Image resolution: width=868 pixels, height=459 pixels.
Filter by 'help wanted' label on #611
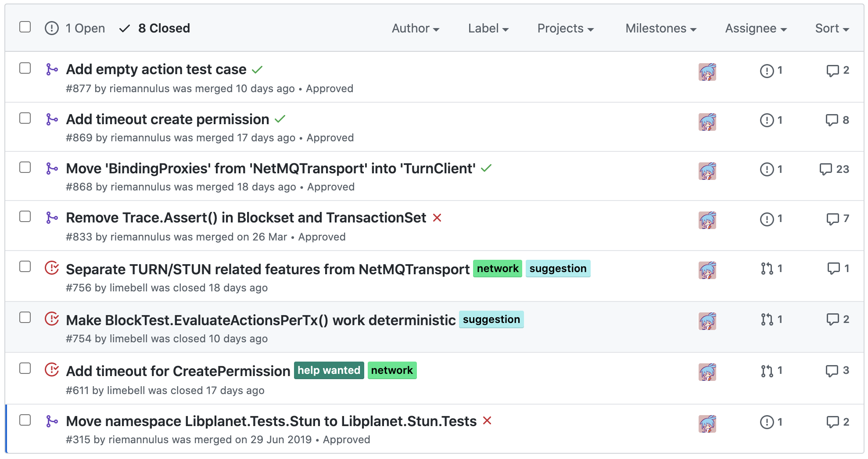tap(329, 370)
